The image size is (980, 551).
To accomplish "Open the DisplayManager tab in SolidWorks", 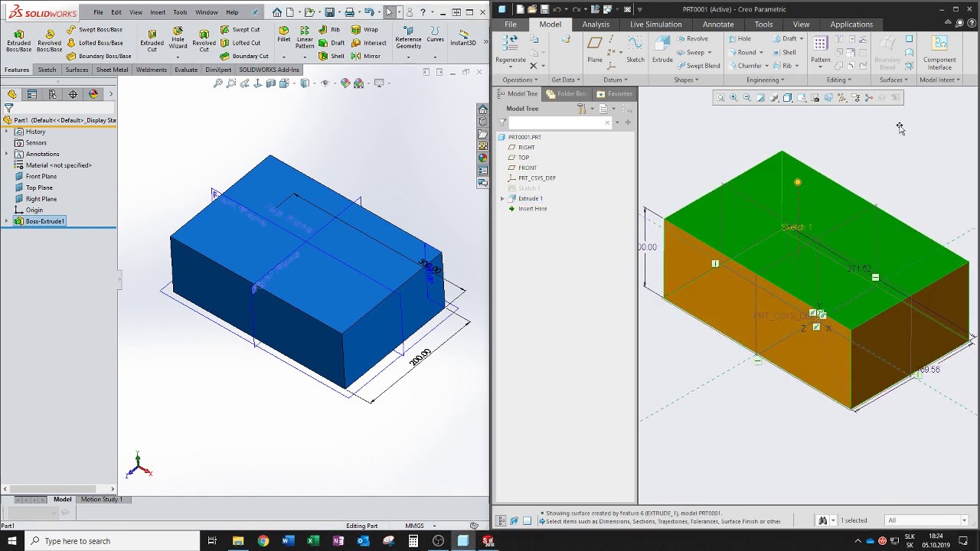I will click(x=93, y=94).
